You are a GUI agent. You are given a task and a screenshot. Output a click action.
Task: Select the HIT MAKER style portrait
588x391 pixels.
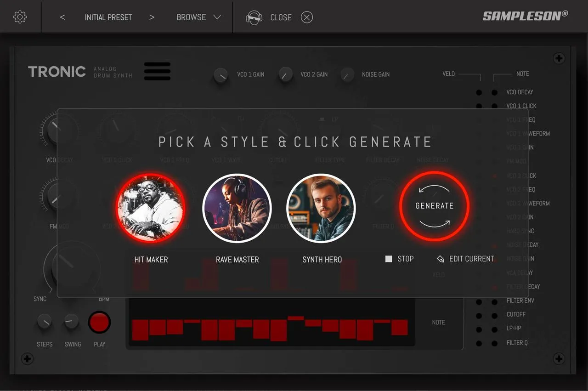click(x=151, y=208)
